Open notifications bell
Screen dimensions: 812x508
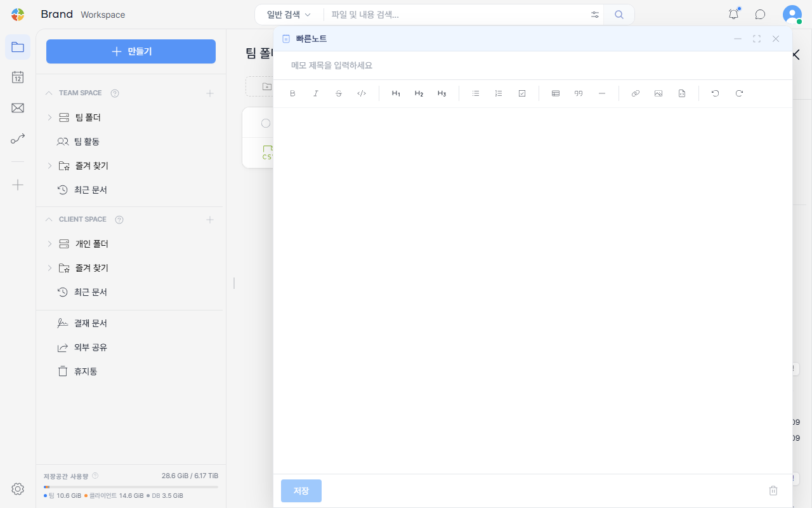tap(734, 15)
